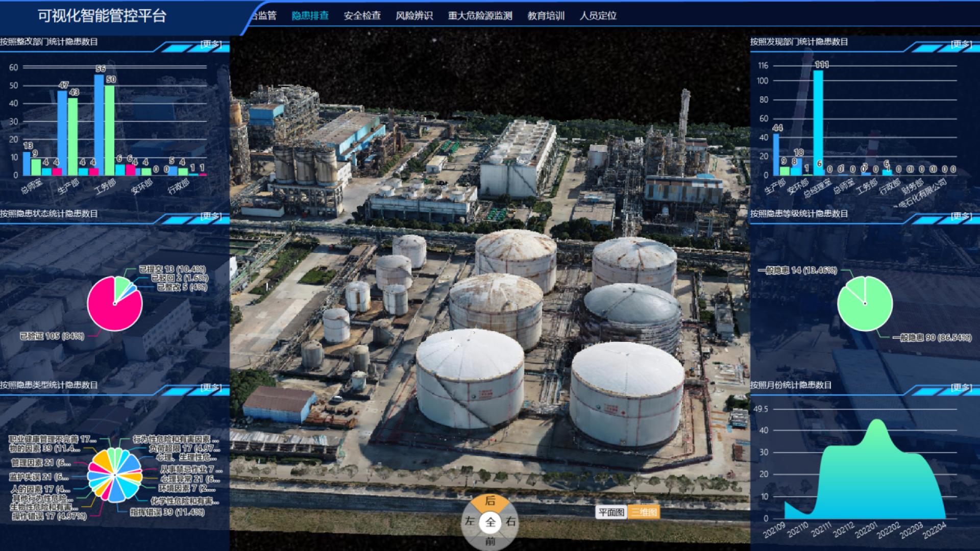Open 更多 for 按照月份统计隐患数目

click(961, 388)
